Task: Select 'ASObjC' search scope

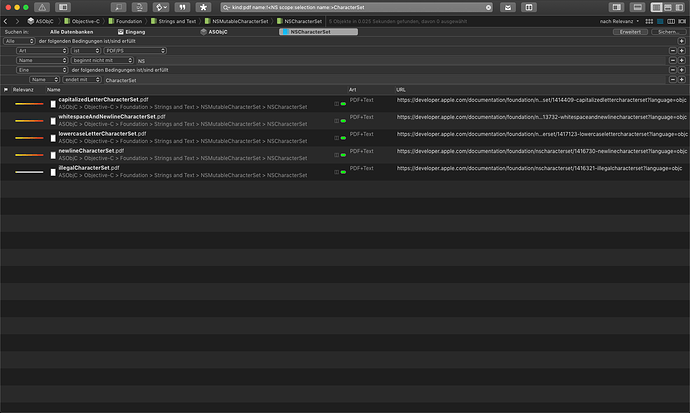Action: 214,32
